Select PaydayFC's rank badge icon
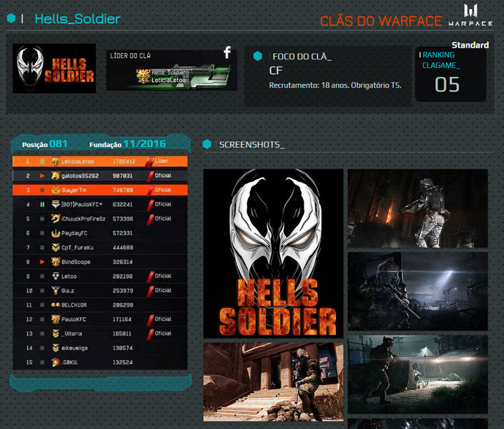Viewport: 504px width, 429px height. point(55,233)
